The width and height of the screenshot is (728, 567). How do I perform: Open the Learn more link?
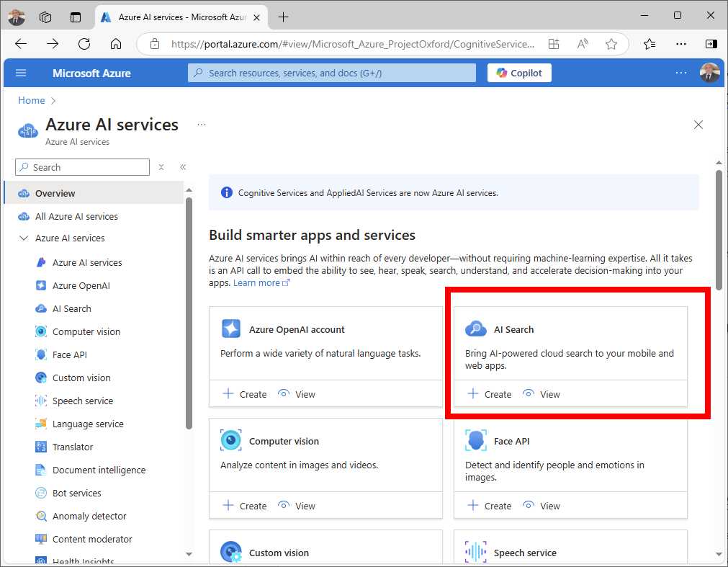coord(261,283)
